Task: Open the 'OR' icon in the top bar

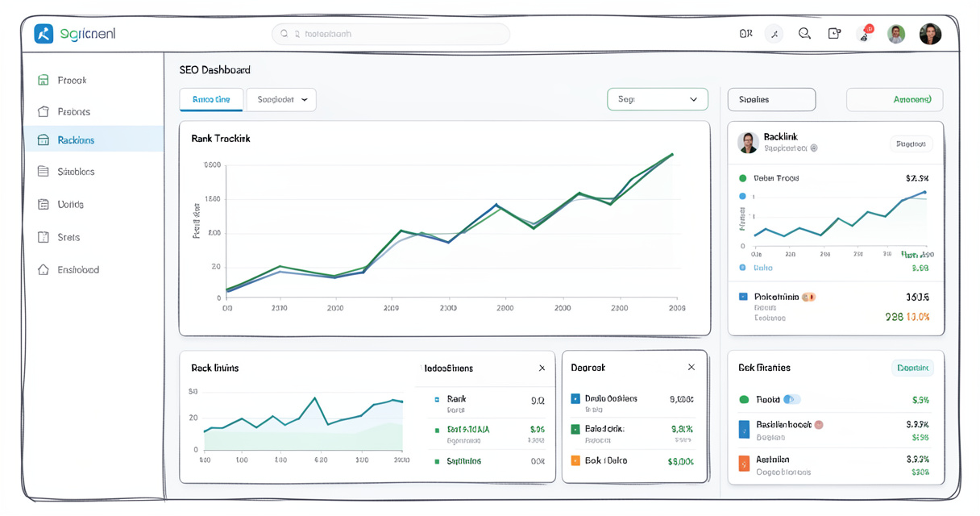Action: (745, 34)
